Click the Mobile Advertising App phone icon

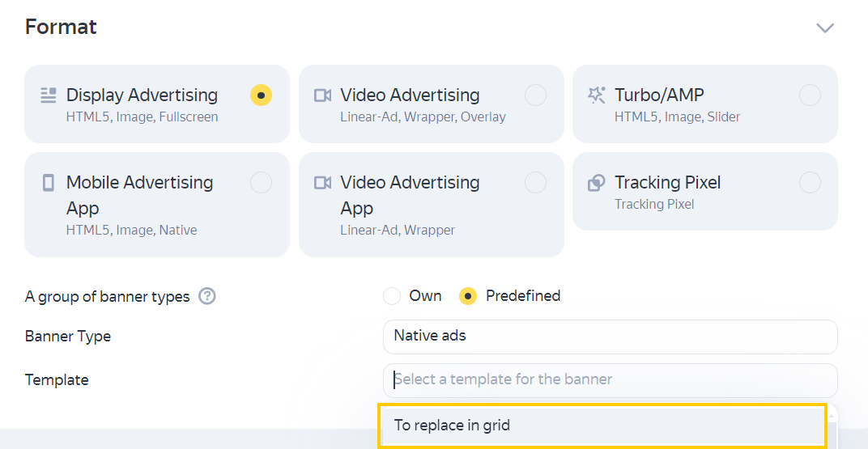coord(48,183)
